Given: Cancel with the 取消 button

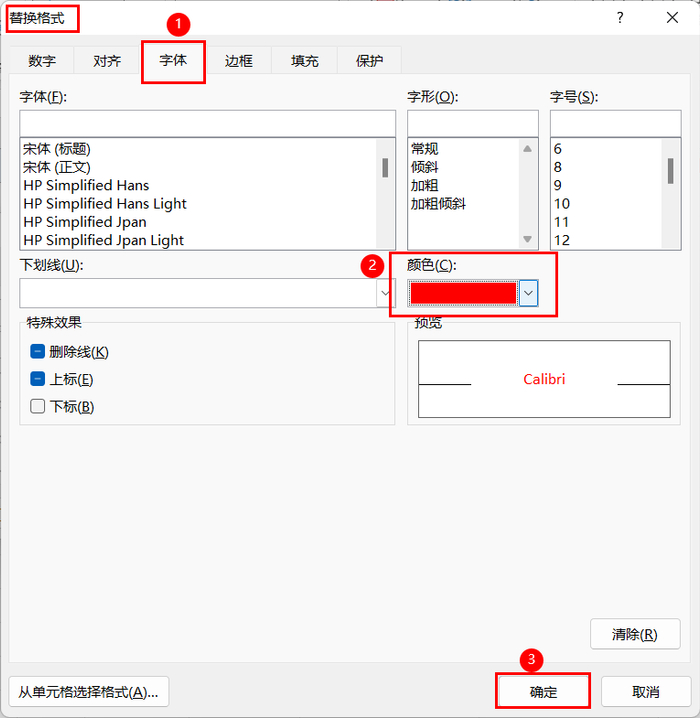Looking at the screenshot, I should click(x=646, y=692).
